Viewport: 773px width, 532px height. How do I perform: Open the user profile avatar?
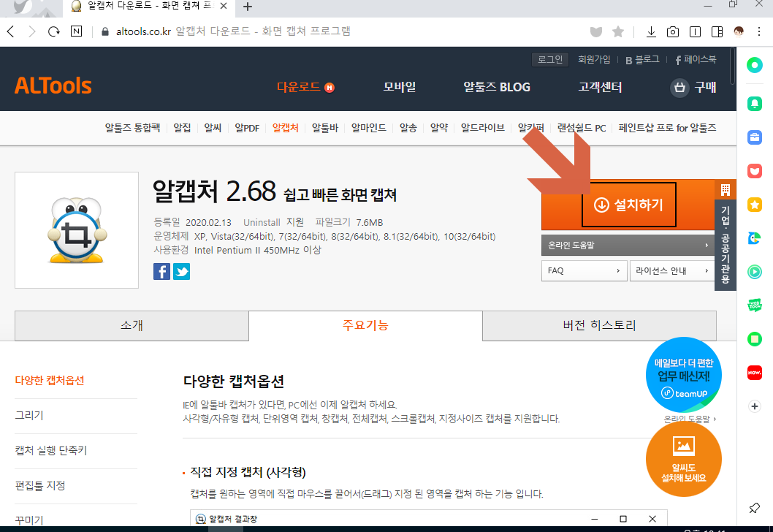pos(739,32)
